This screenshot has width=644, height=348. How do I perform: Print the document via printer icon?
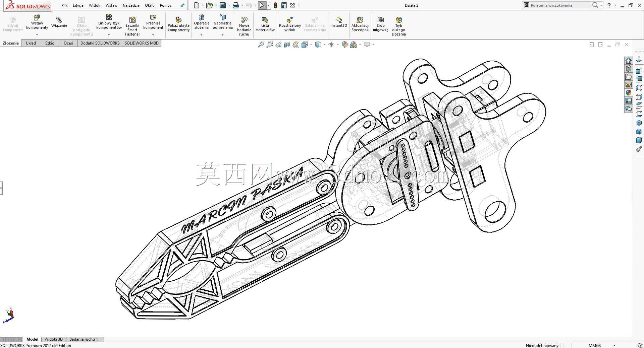235,5
